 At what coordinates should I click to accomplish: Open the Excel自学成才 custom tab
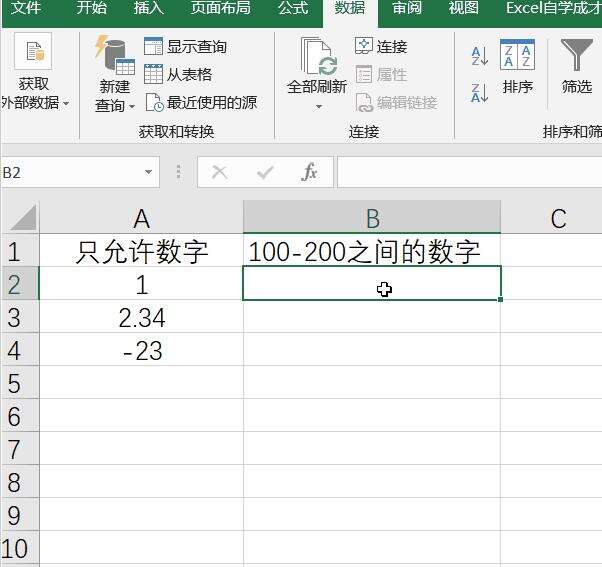click(553, 8)
